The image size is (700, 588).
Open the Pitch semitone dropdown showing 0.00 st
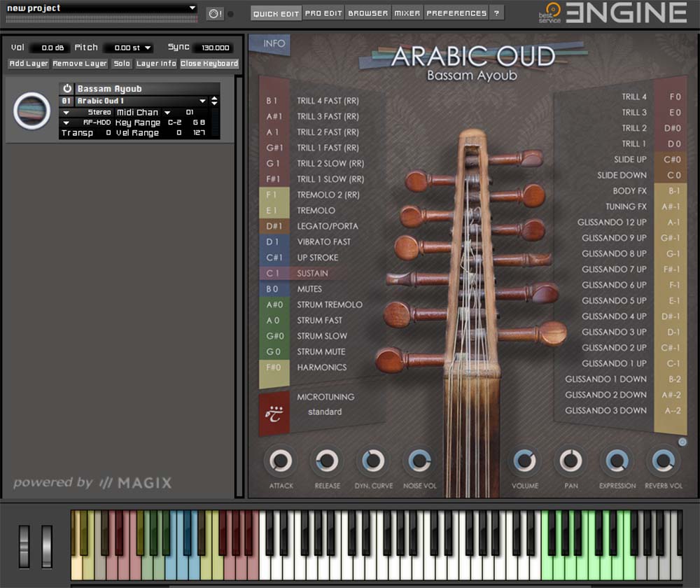click(129, 47)
